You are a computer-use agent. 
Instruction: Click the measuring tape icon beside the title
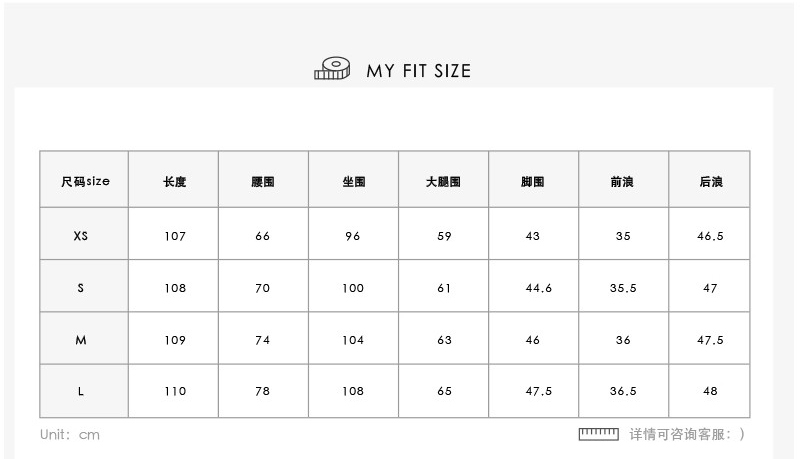pyautogui.click(x=333, y=69)
